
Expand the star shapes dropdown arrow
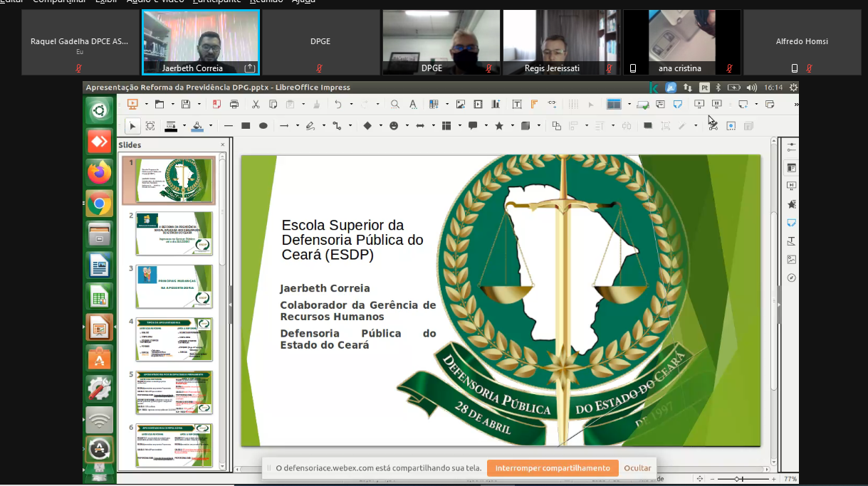pyautogui.click(x=511, y=126)
